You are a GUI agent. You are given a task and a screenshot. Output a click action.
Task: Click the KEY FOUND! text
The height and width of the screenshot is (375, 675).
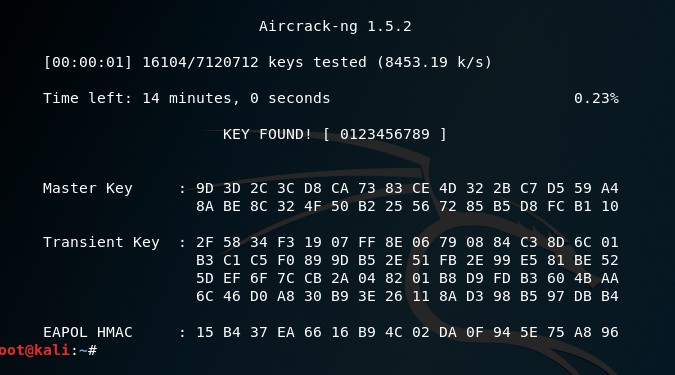[x=267, y=134]
